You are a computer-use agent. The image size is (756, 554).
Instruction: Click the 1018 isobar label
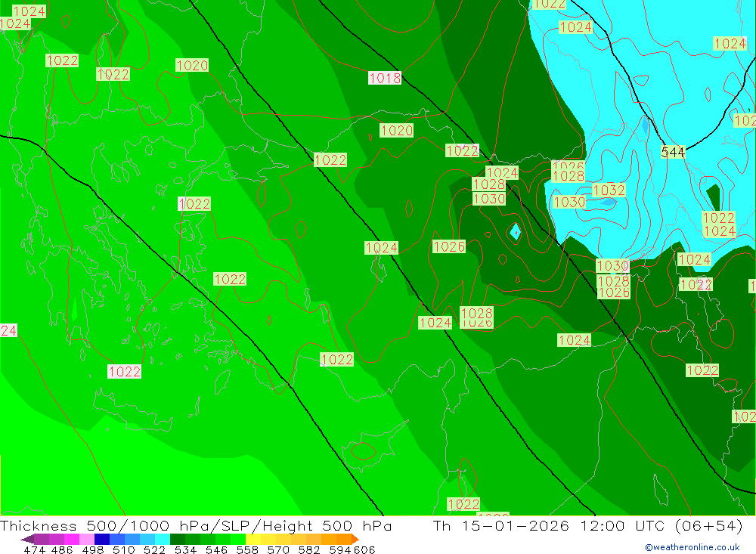tap(385, 78)
